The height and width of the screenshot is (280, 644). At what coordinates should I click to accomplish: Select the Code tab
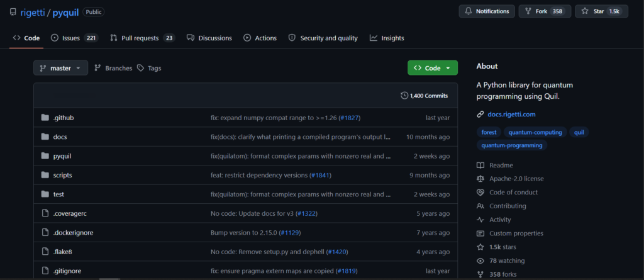(26, 38)
